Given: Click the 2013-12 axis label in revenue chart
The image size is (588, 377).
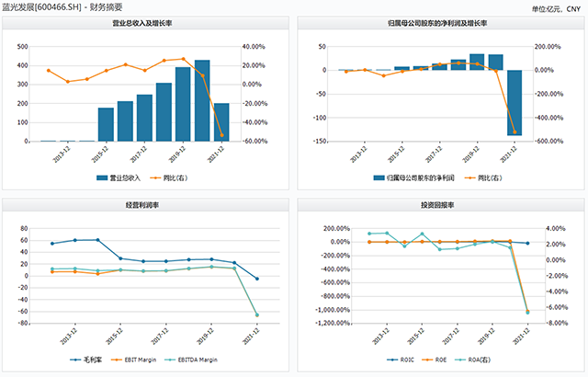Looking at the screenshot, I should (x=62, y=154).
